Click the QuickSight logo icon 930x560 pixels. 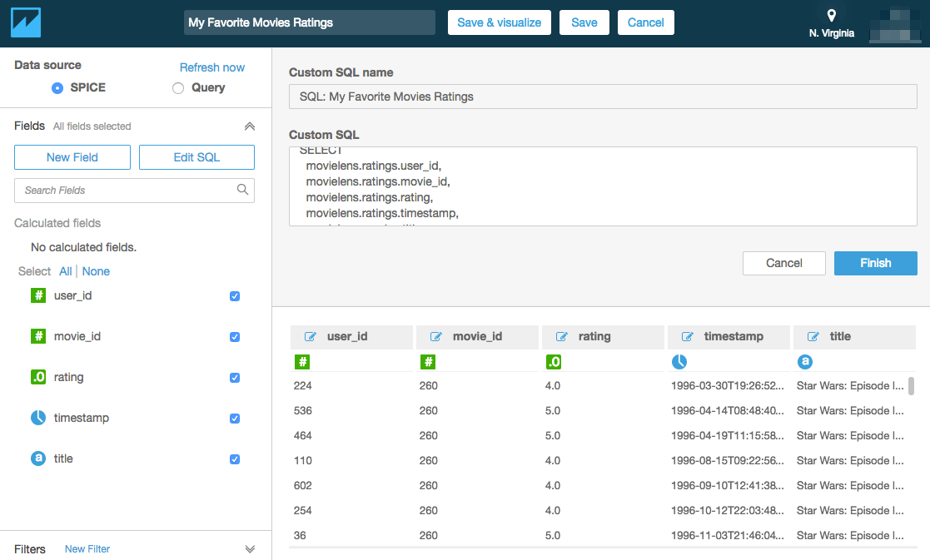(26, 22)
